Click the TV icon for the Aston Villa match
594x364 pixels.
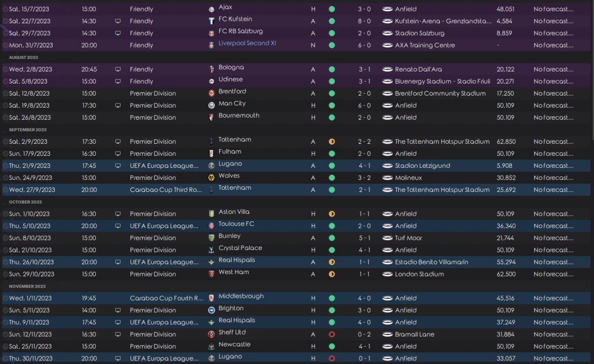[118, 214]
